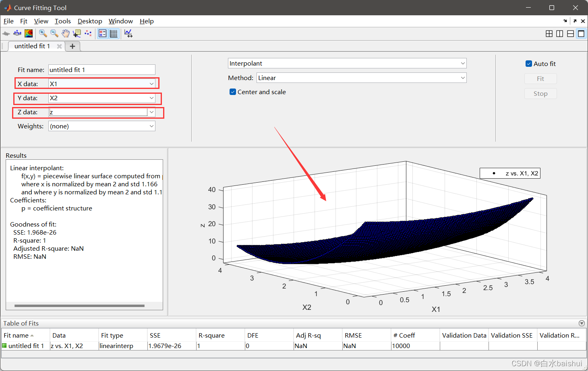Toggle the legend toolbar icon

pos(103,33)
